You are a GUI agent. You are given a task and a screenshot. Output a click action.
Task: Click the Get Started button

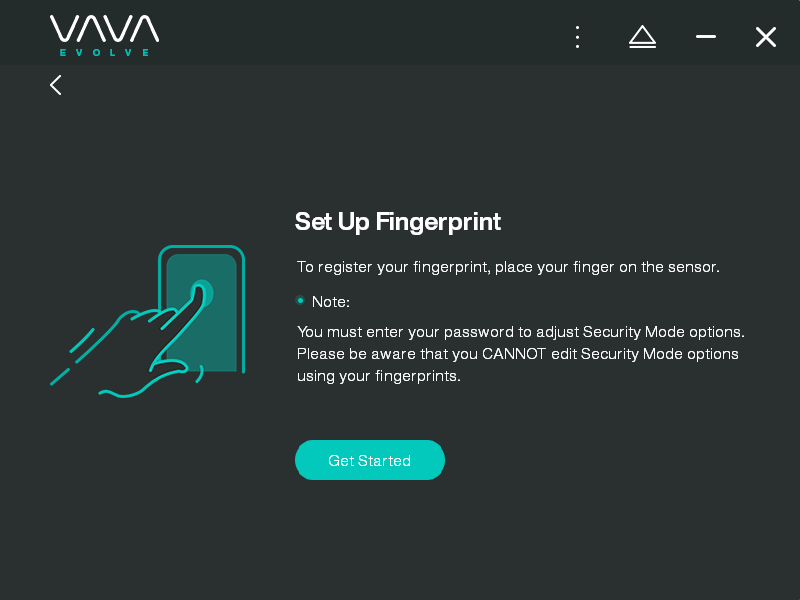[x=370, y=460]
